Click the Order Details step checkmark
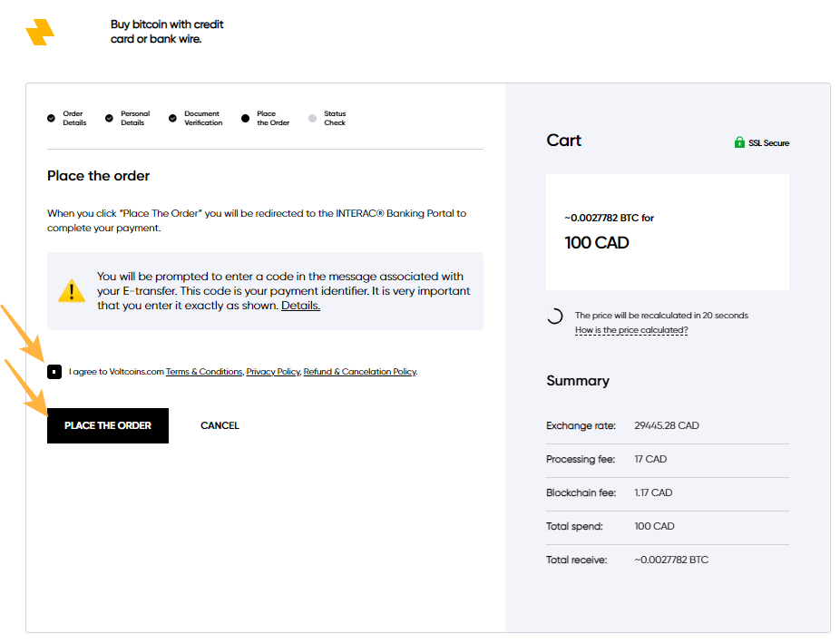The width and height of the screenshot is (840, 643). coord(51,118)
